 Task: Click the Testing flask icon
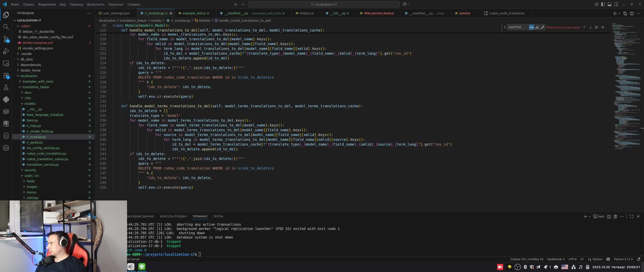(6, 87)
